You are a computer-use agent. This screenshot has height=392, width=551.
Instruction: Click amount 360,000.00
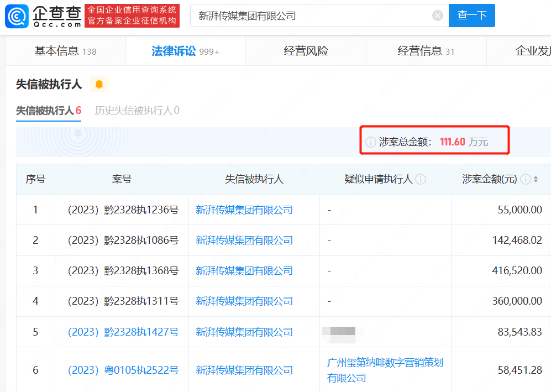pyautogui.click(x=517, y=301)
